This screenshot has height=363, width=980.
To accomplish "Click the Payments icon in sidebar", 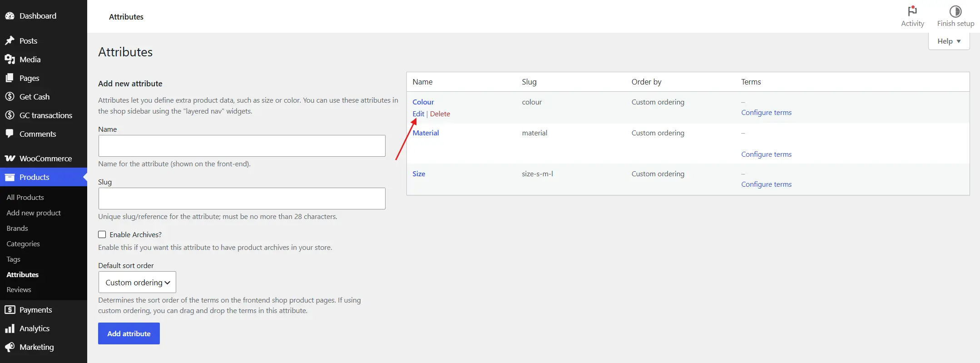I will (10, 310).
